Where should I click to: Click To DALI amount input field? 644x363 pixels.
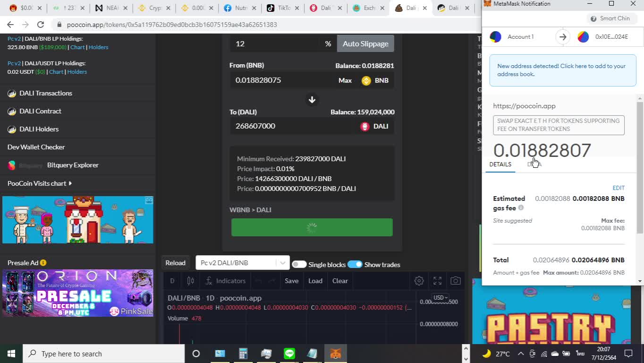click(293, 126)
